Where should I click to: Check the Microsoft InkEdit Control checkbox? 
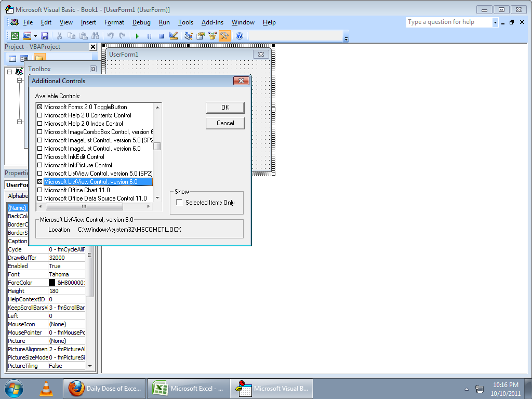39,157
